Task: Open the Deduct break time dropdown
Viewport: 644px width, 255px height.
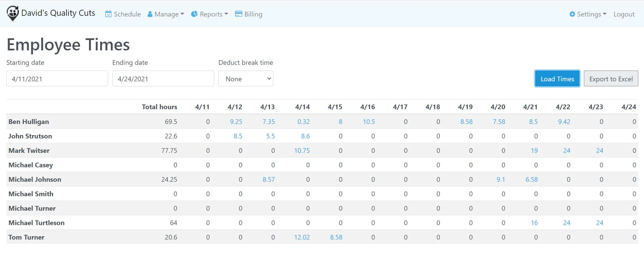Action: point(246,79)
